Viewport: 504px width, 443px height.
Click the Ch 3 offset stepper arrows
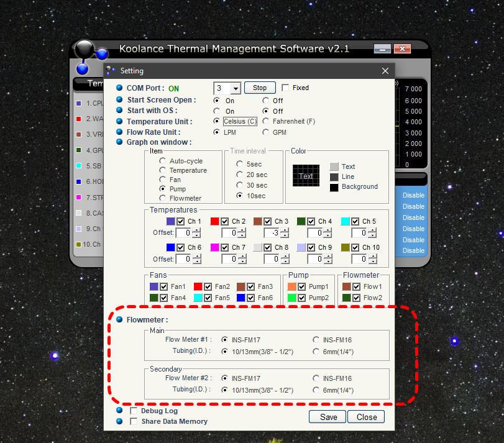tap(285, 232)
